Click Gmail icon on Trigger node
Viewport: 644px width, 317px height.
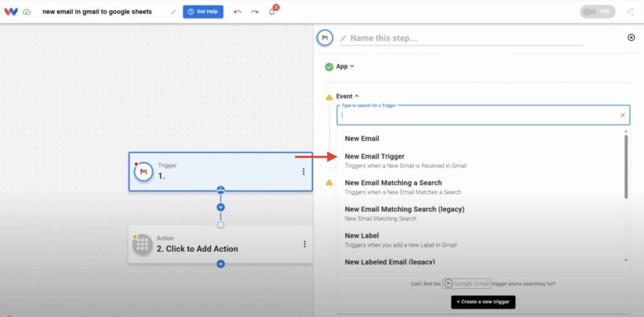pos(143,172)
